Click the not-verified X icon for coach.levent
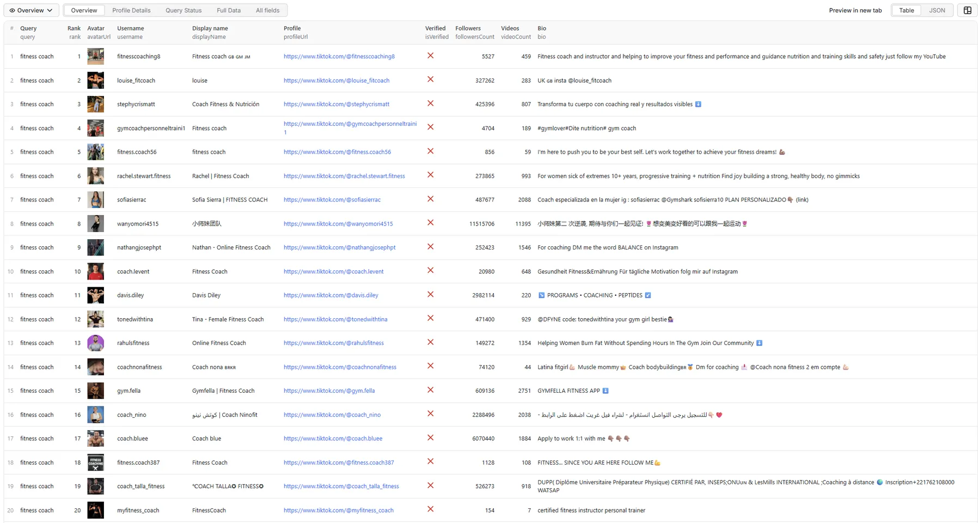980x523 pixels. tap(431, 271)
